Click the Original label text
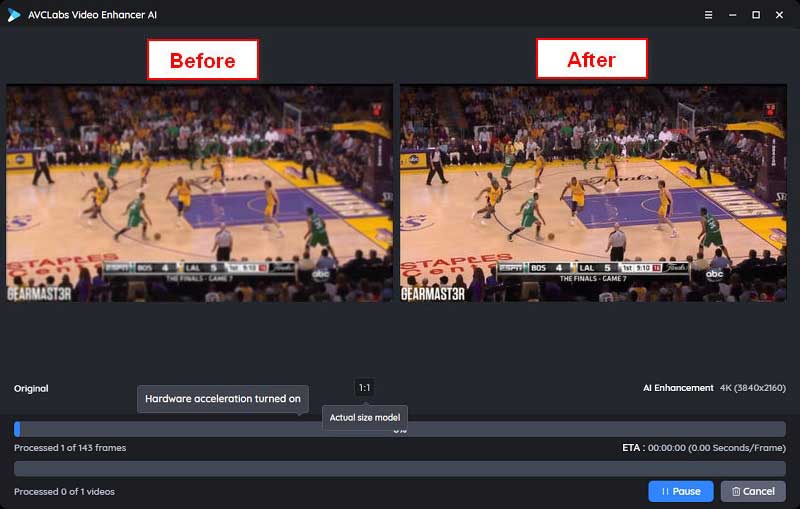The image size is (800, 509). point(31,388)
